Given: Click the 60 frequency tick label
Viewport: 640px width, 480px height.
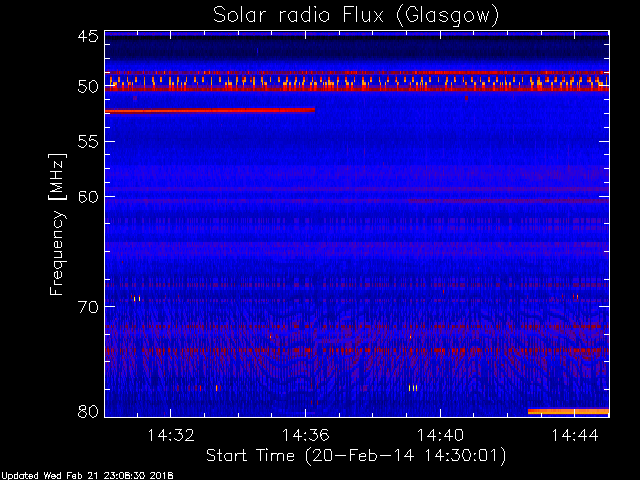Looking at the screenshot, I should [88, 197].
